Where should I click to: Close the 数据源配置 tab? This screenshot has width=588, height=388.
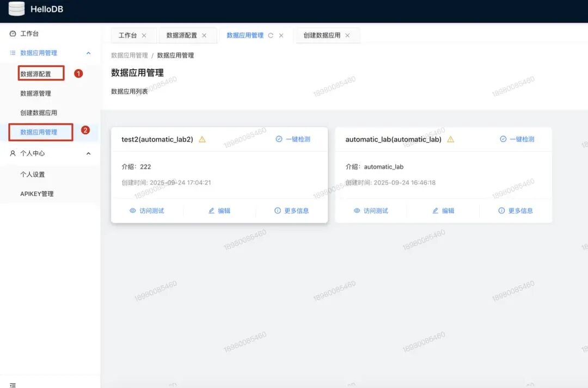(204, 35)
